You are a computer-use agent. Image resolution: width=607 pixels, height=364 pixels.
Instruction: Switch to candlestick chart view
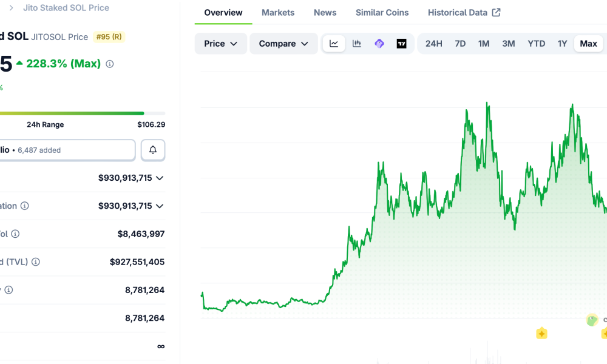pos(357,44)
